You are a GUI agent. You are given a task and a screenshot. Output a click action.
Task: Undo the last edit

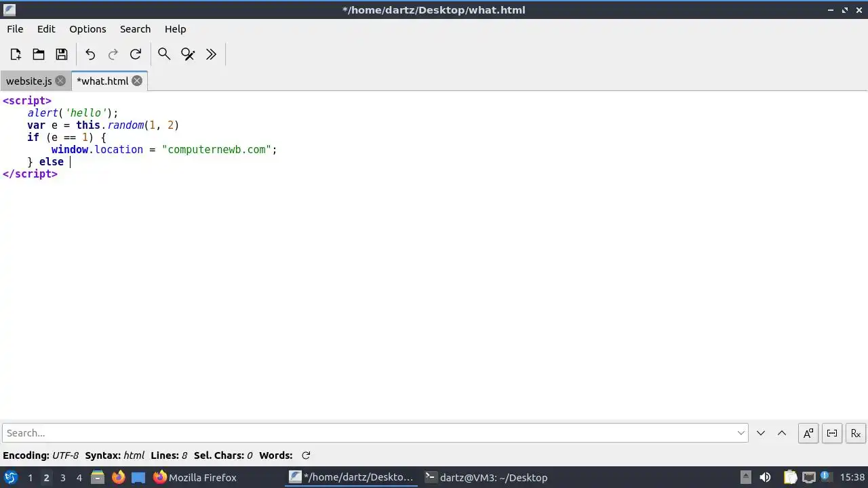point(90,54)
